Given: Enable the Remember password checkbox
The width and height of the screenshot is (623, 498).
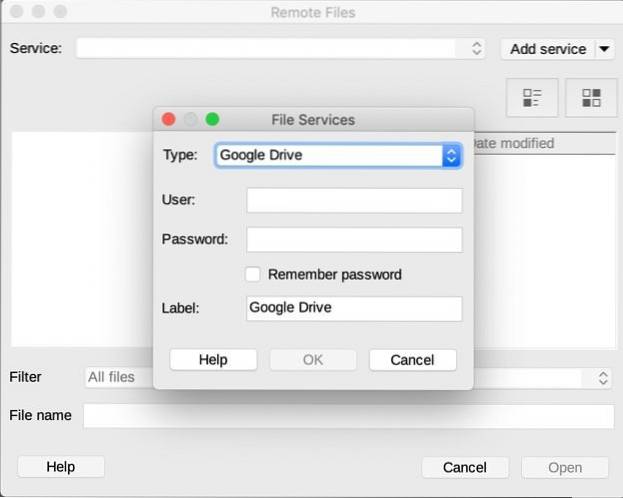Looking at the screenshot, I should (x=253, y=274).
